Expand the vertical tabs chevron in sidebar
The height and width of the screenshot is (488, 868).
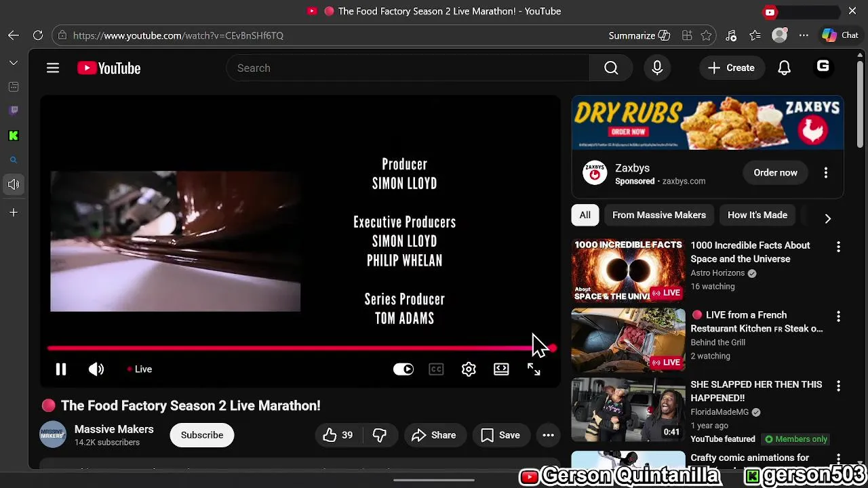tap(14, 62)
